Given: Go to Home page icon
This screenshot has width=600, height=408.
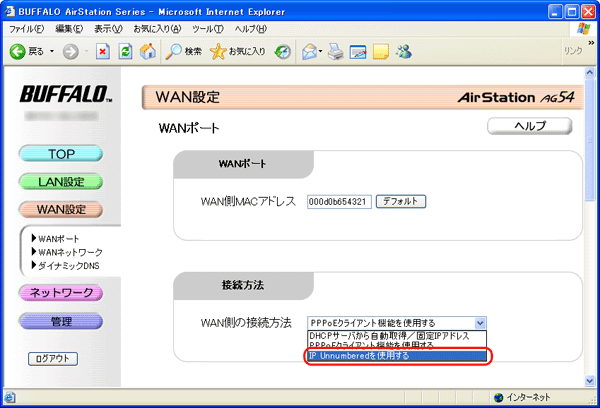Looking at the screenshot, I should point(148,51).
